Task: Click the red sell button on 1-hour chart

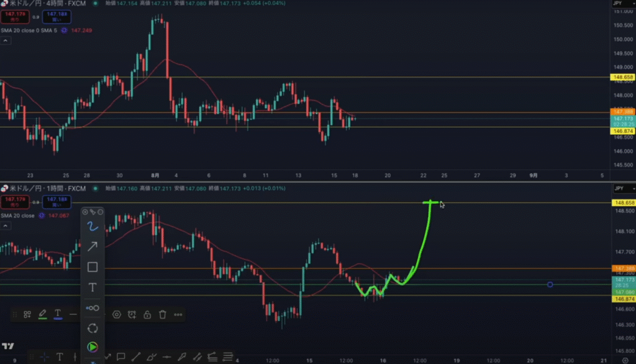Action: pos(15,202)
